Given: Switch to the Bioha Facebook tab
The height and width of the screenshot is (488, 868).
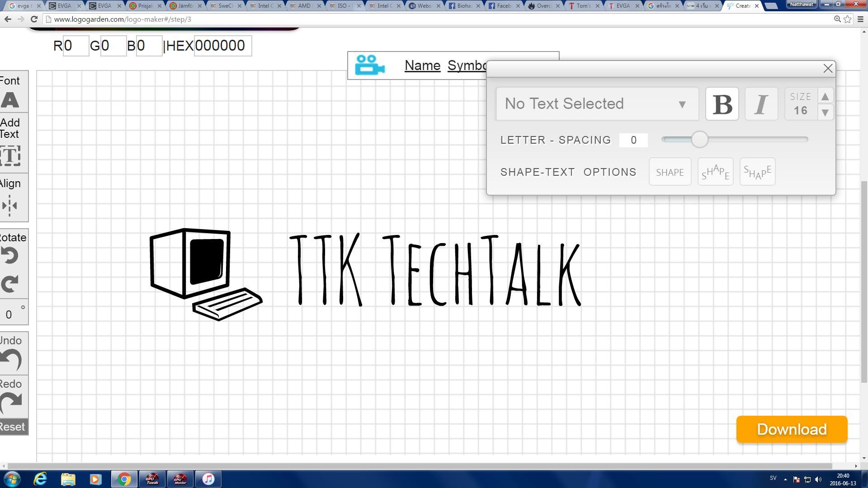Looking at the screenshot, I should coord(464,6).
